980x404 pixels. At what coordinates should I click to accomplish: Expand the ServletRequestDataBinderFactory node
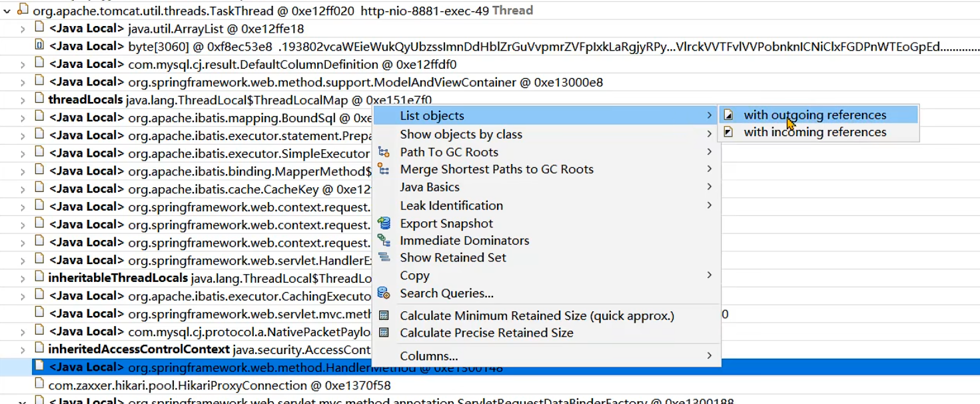tap(23, 401)
